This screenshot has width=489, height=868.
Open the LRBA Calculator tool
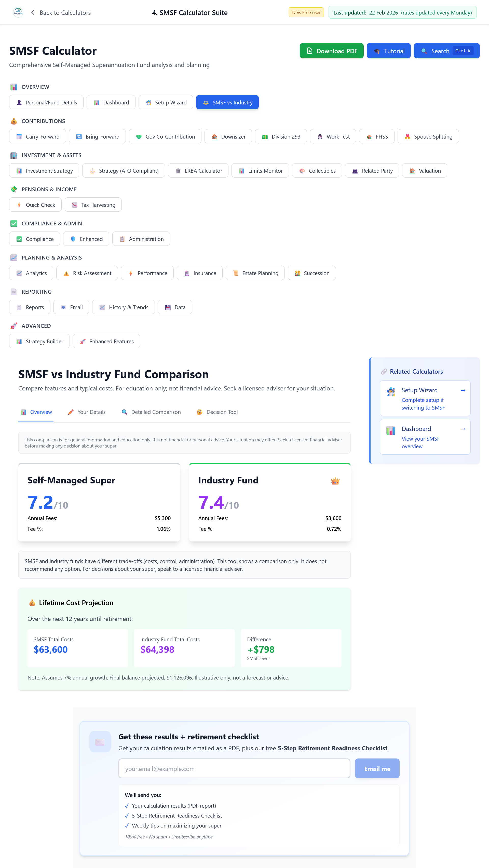[x=198, y=170]
